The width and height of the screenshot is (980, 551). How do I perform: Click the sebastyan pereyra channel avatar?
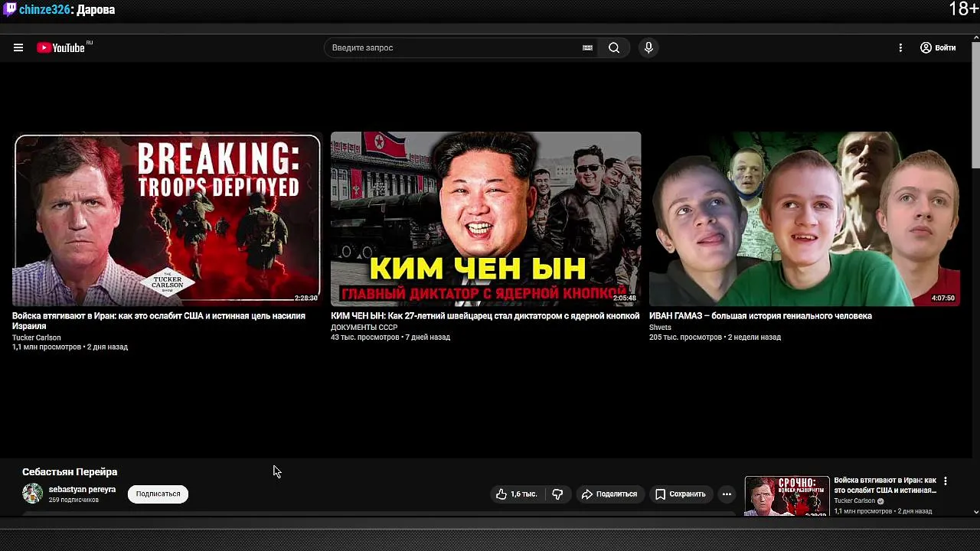[x=32, y=494]
